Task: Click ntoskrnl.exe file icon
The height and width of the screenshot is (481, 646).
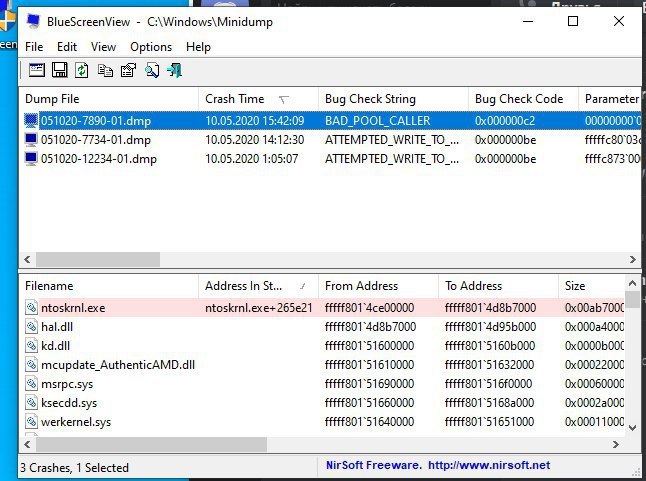Action: coord(31,308)
